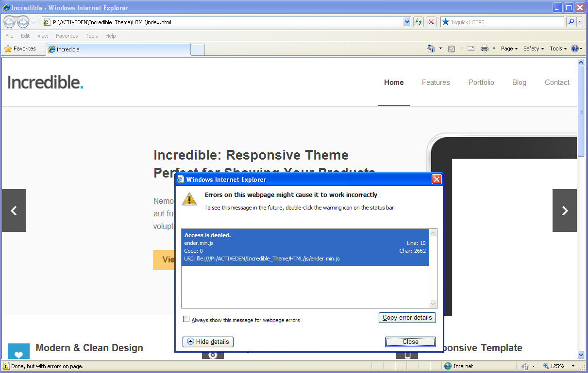Viewport: 588px width, 373px height.
Task: Open the Favorites menu in menu bar
Action: click(67, 36)
